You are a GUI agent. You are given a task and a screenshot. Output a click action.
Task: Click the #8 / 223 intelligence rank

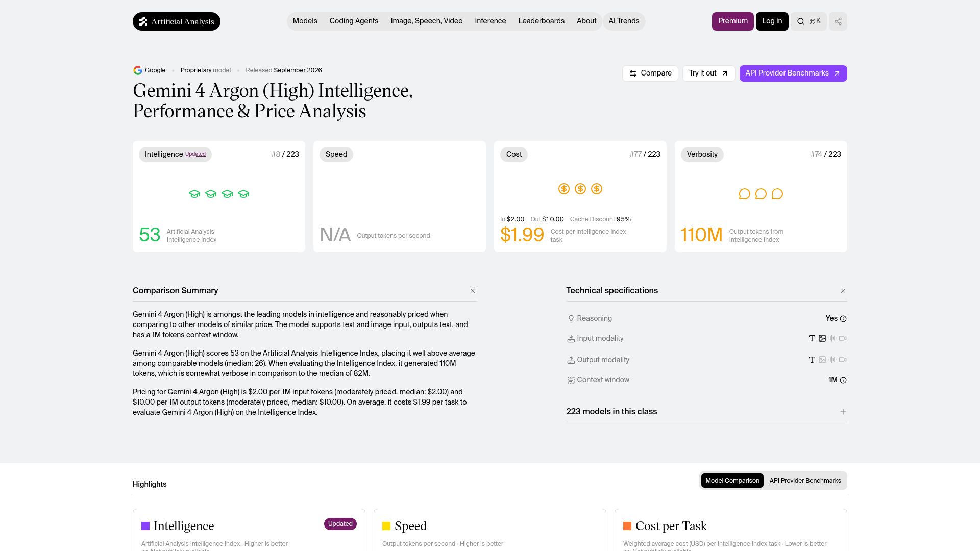point(285,154)
